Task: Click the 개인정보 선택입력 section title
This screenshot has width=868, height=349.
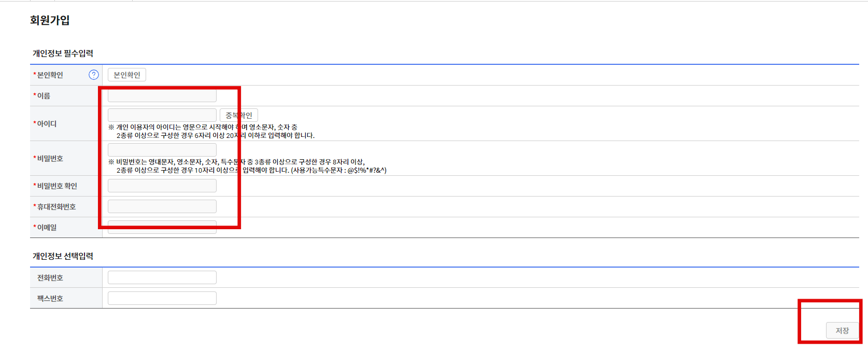Action: coord(63,256)
